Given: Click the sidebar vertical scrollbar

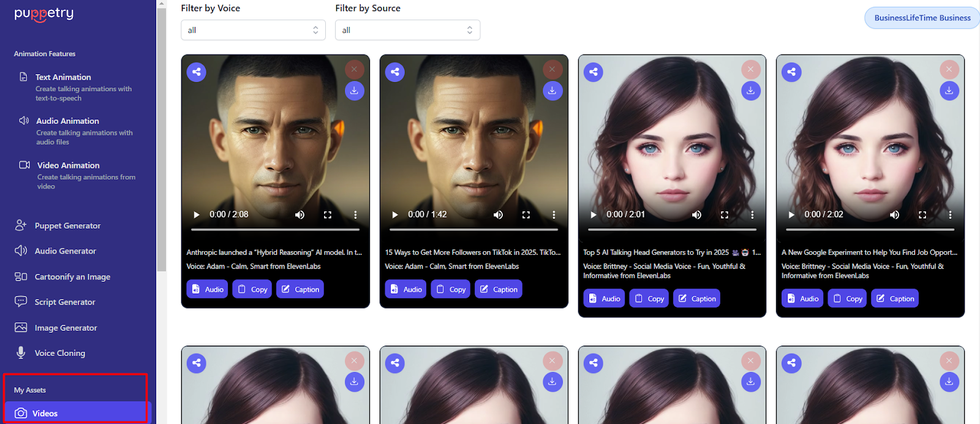Looking at the screenshot, I should tap(162, 139).
